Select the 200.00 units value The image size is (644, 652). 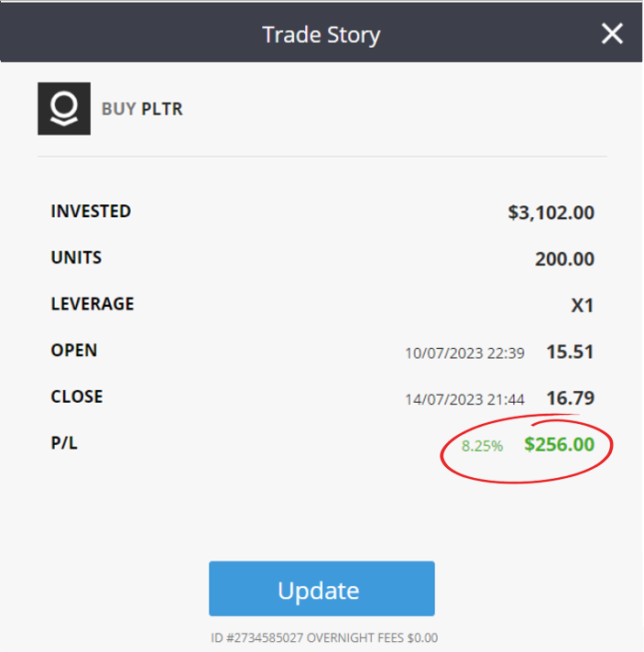564,259
